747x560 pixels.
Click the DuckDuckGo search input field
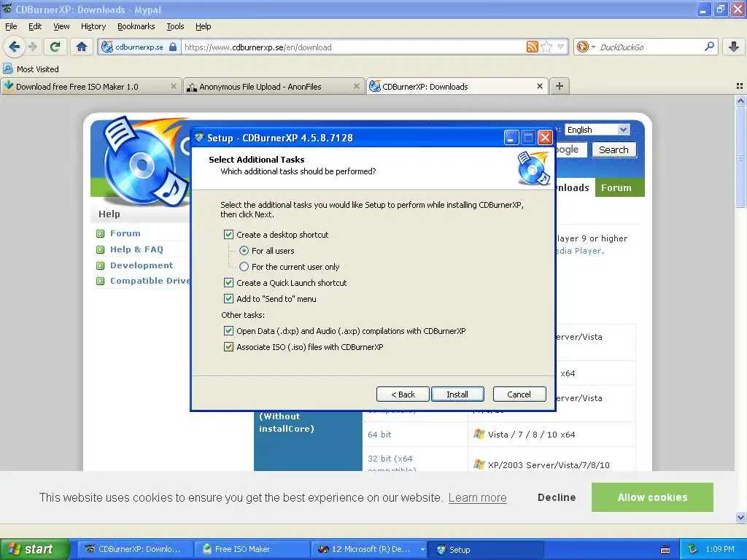coord(649,47)
